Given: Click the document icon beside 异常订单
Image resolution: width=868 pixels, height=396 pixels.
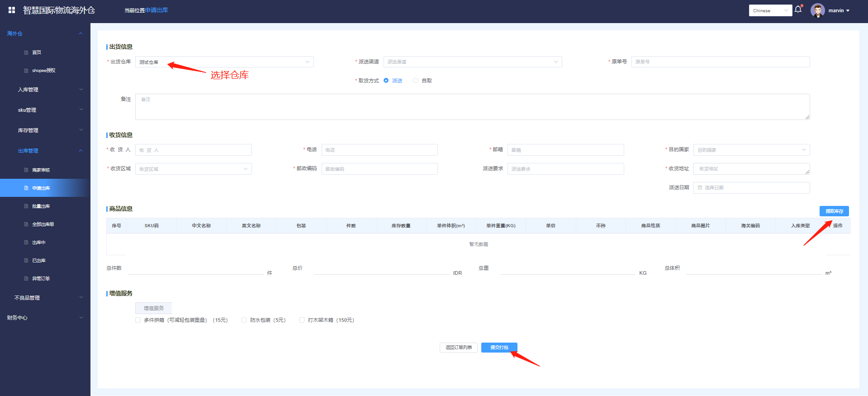Looking at the screenshot, I should tap(26, 279).
